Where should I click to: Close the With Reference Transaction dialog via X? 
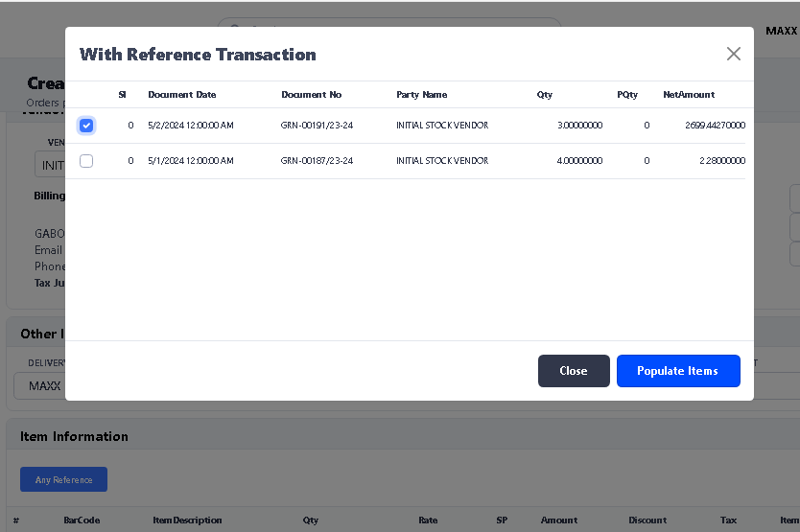(x=733, y=54)
